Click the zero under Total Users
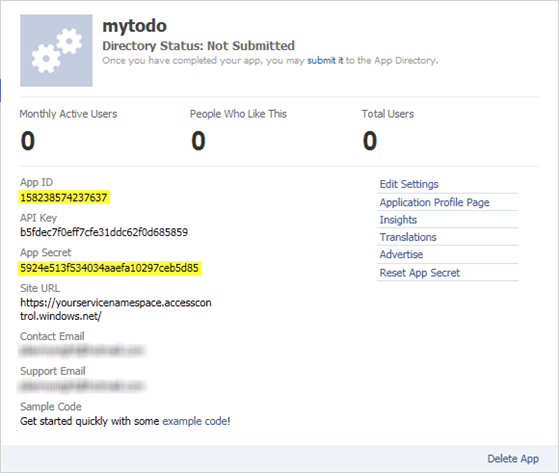Screen dimensions: 559x473 point(370,141)
